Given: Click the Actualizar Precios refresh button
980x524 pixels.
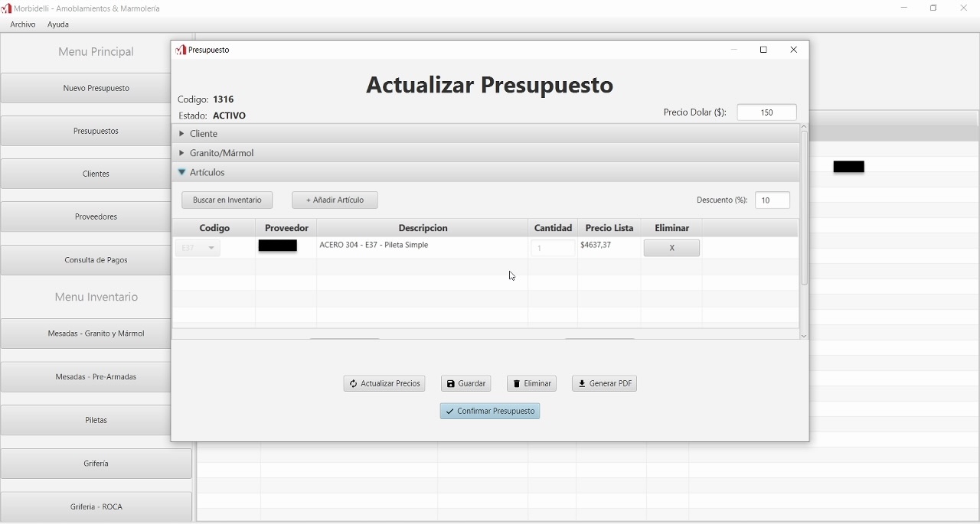Looking at the screenshot, I should (384, 384).
